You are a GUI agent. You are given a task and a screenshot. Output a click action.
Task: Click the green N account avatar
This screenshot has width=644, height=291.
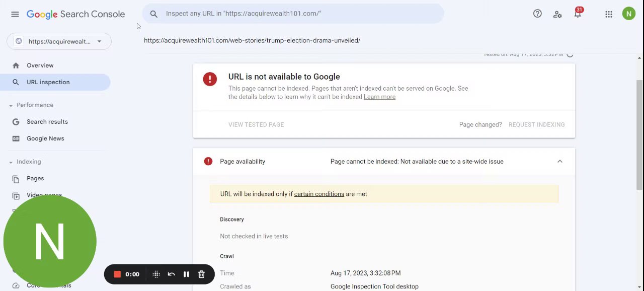(x=629, y=14)
